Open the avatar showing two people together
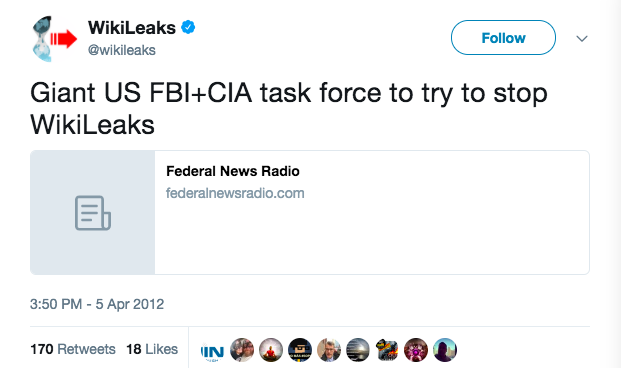The height and width of the screenshot is (368, 621). tap(242, 350)
